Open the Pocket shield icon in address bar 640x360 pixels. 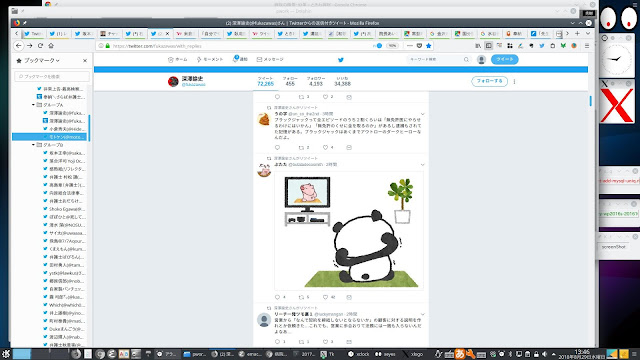tap(419, 46)
